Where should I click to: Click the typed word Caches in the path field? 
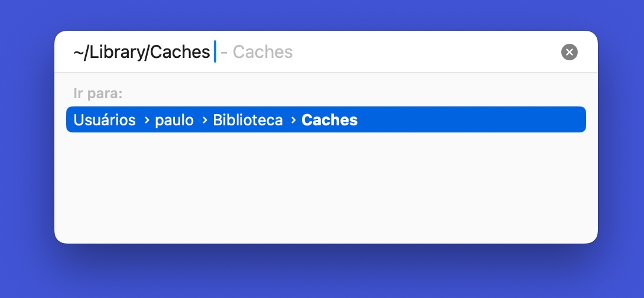(180, 52)
